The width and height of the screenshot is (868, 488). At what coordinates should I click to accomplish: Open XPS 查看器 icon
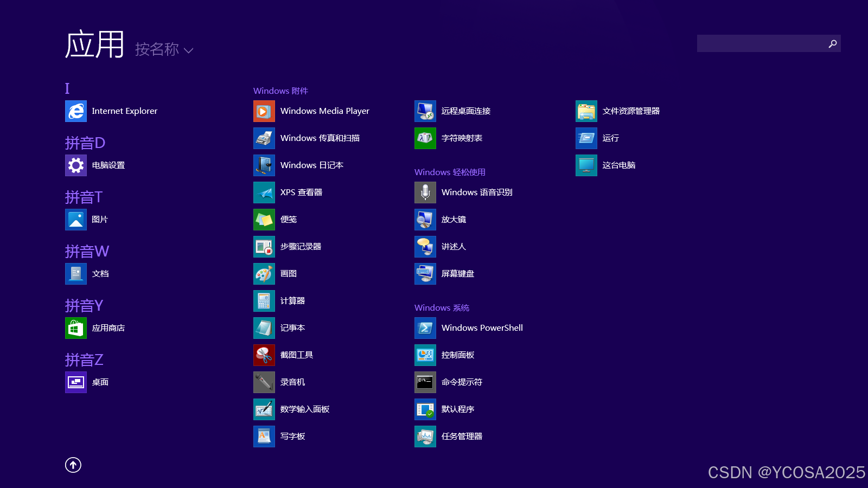click(x=264, y=192)
